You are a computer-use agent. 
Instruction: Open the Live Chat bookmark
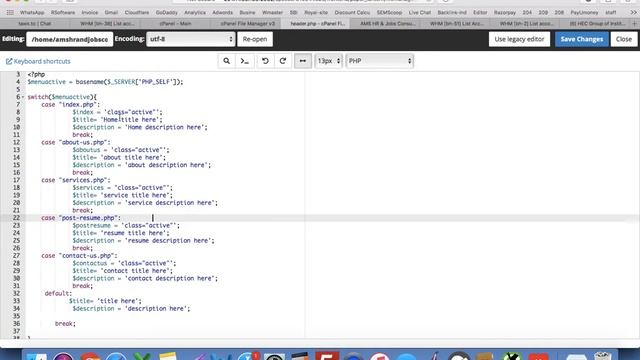click(x=420, y=13)
